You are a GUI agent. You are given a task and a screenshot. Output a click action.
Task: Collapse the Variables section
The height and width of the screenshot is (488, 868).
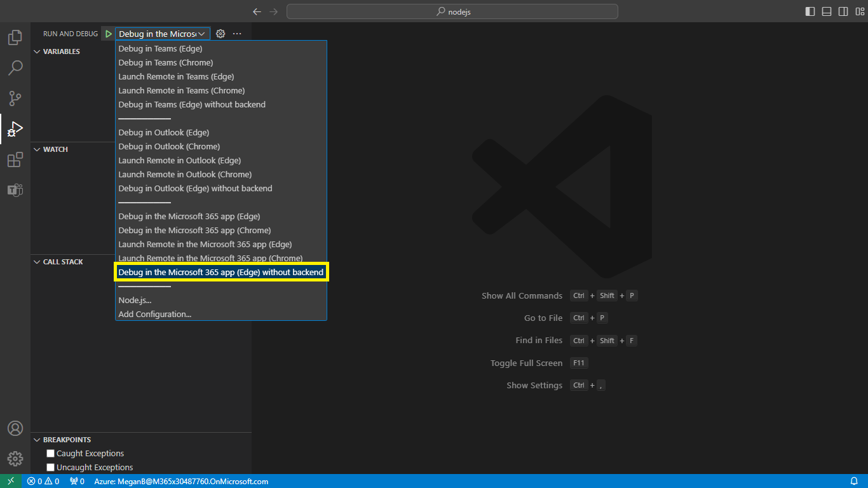[x=37, y=51]
